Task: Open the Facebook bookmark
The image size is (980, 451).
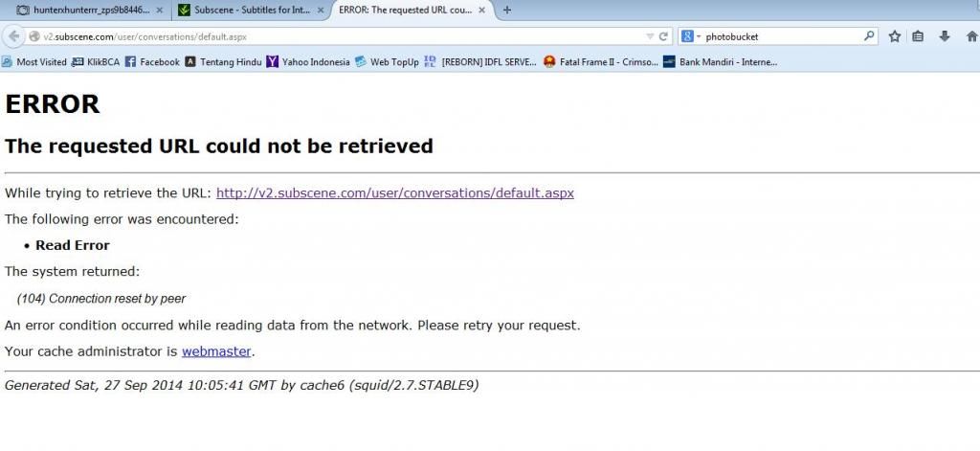Action: (152, 62)
